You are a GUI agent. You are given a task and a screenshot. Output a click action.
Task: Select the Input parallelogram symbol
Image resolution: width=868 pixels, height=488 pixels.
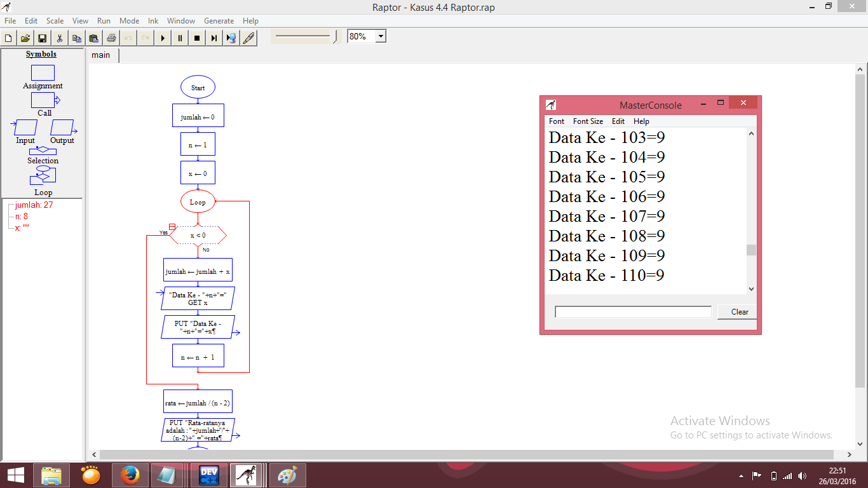[x=25, y=127]
